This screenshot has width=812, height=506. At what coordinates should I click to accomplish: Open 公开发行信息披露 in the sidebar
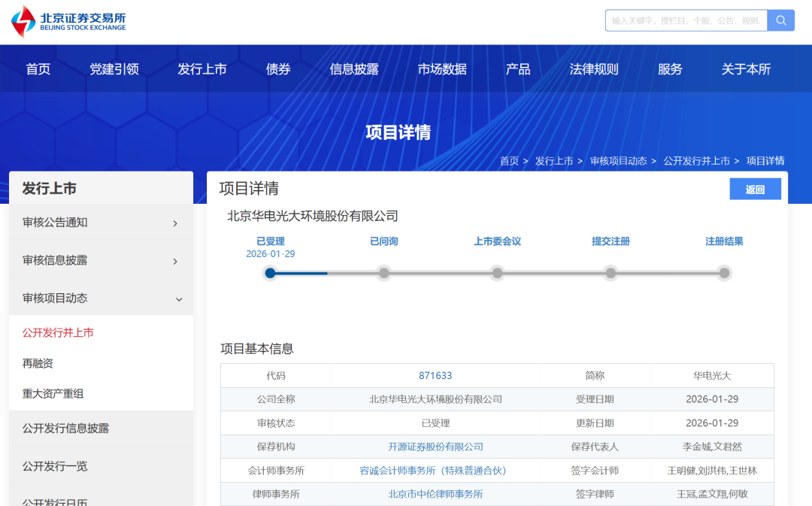pos(65,429)
